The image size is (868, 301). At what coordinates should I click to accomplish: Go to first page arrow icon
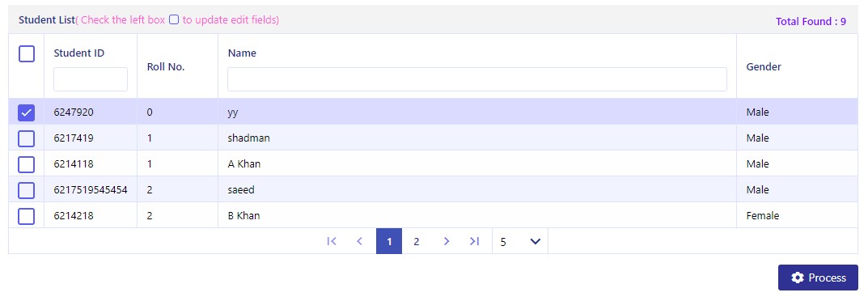click(x=332, y=241)
